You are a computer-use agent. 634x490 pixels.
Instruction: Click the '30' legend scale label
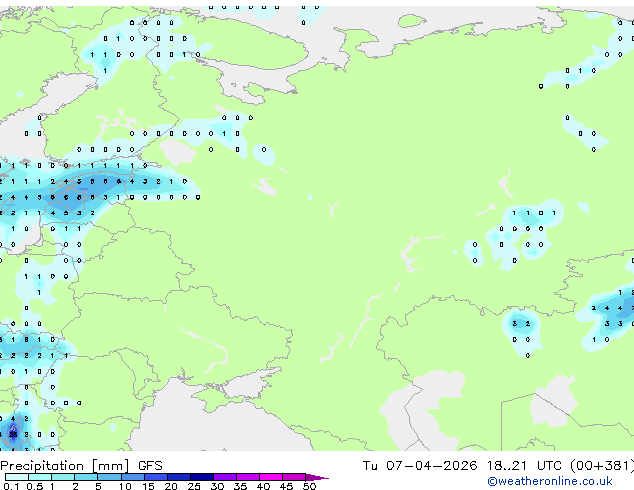217,486
